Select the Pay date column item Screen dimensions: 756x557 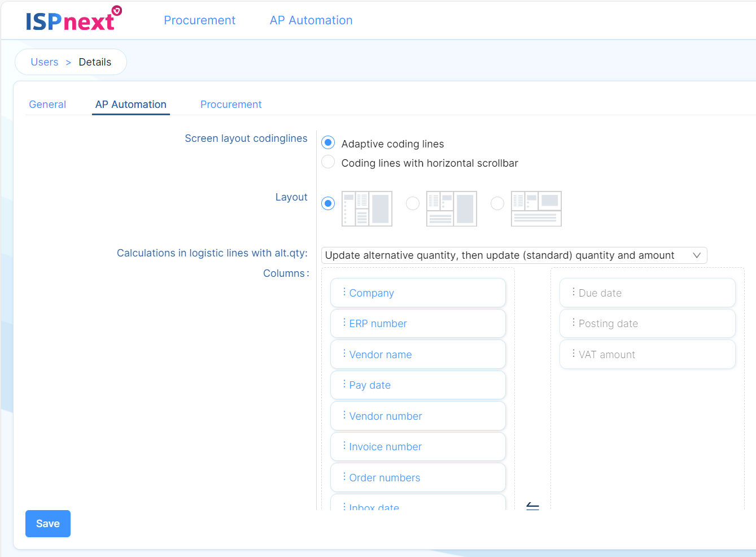pos(418,385)
